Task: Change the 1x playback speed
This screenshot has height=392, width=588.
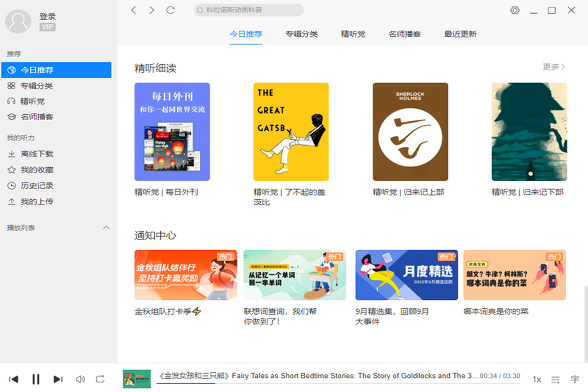Action: pyautogui.click(x=537, y=379)
